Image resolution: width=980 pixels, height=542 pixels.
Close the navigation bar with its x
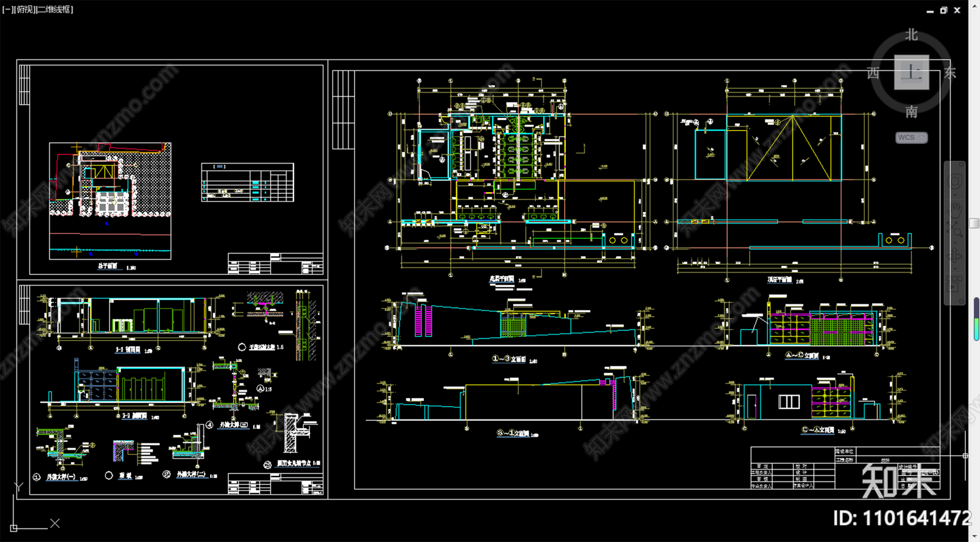pyautogui.click(x=962, y=164)
